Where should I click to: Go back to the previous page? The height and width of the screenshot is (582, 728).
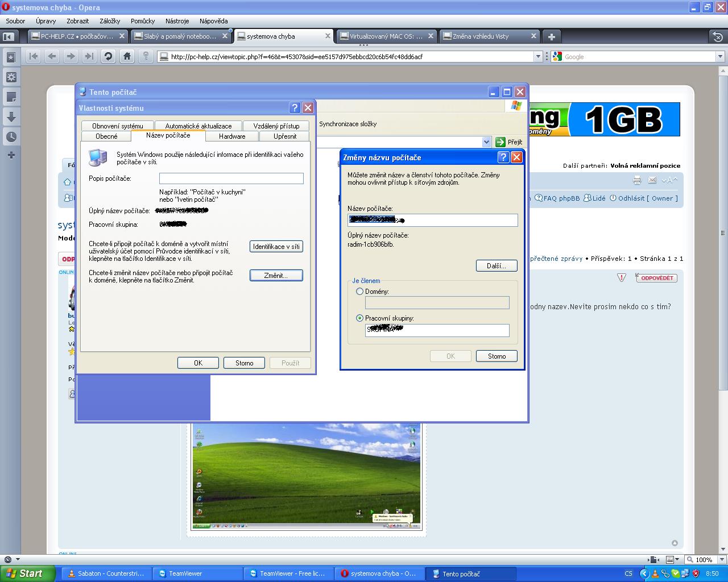[x=52, y=56]
